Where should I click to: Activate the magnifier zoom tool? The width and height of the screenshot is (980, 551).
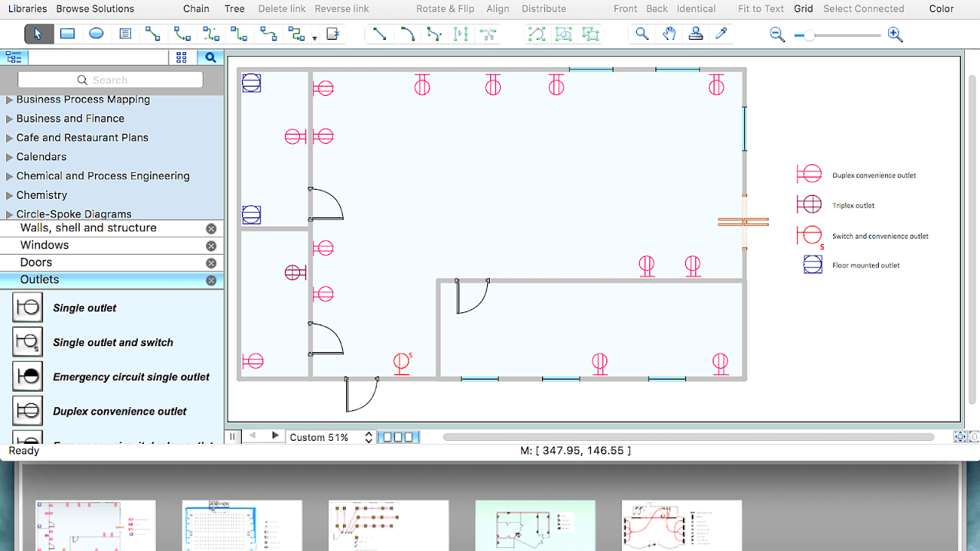[x=642, y=34]
